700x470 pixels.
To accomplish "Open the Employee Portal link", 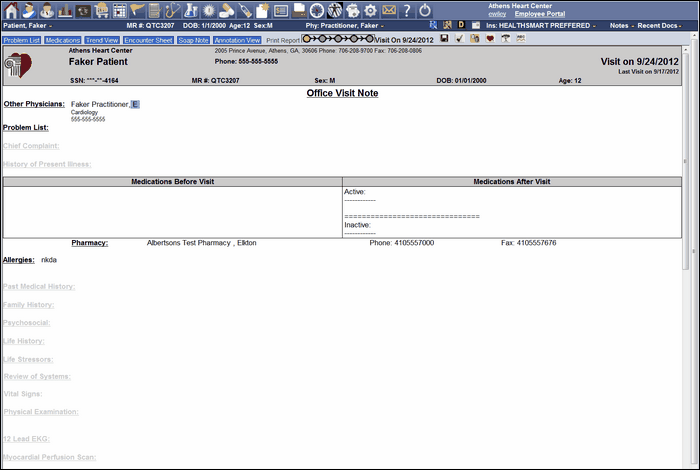I will [x=540, y=14].
